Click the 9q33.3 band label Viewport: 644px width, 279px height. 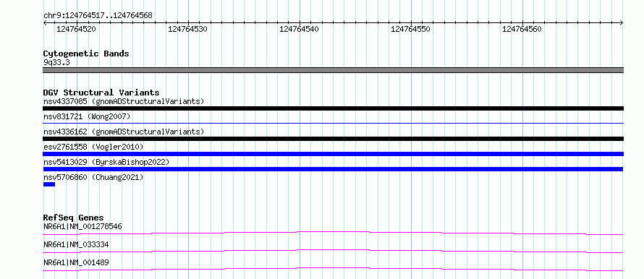[56, 62]
